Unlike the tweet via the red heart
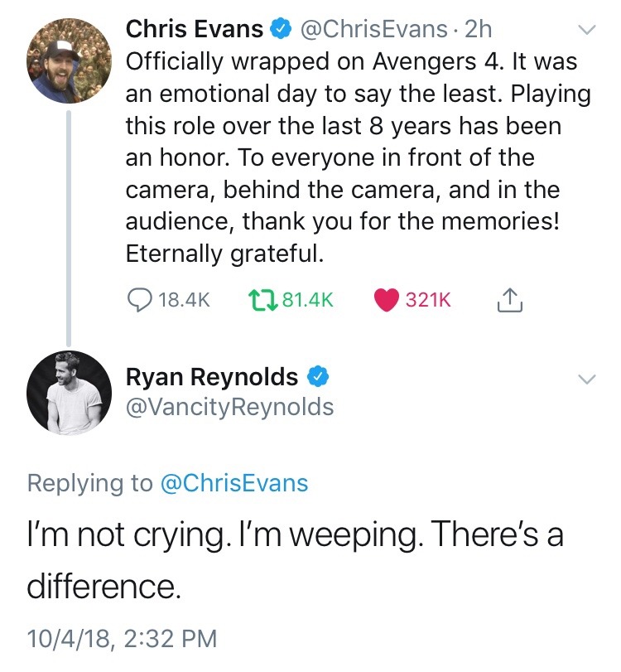 [387, 301]
